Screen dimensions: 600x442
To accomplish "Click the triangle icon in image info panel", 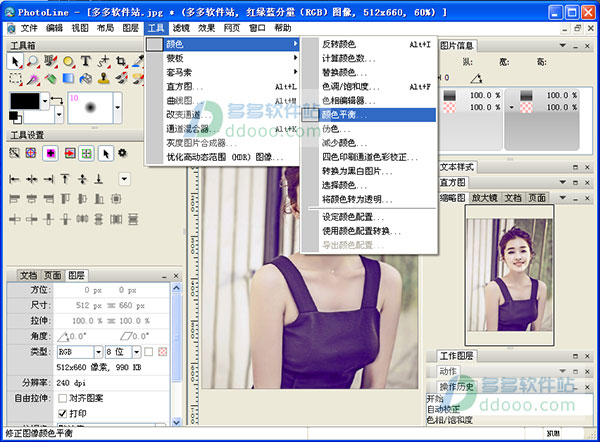I will [x=476, y=78].
